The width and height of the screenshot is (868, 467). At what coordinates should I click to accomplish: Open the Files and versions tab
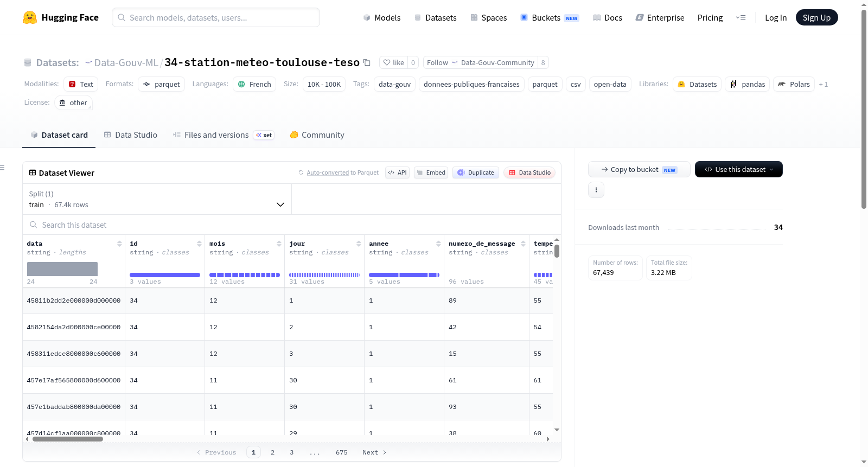(224, 135)
